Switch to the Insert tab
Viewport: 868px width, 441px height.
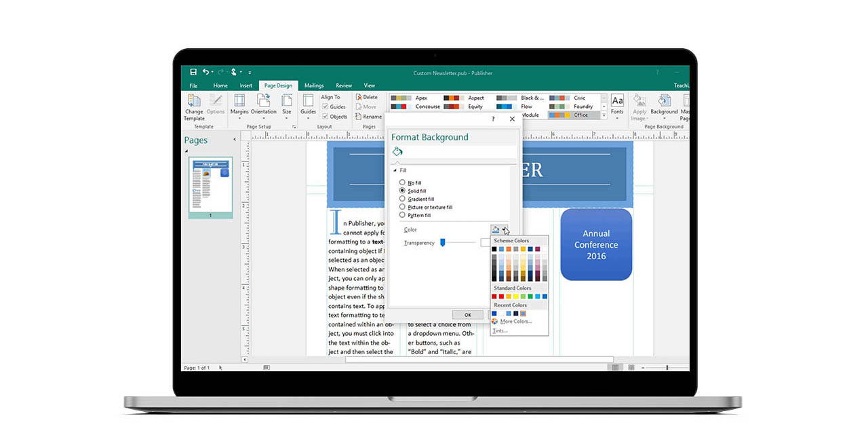(x=245, y=85)
